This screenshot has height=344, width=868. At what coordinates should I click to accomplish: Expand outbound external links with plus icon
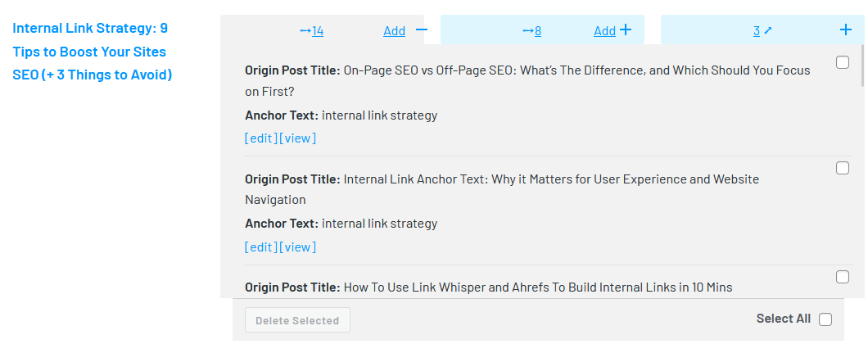(846, 30)
